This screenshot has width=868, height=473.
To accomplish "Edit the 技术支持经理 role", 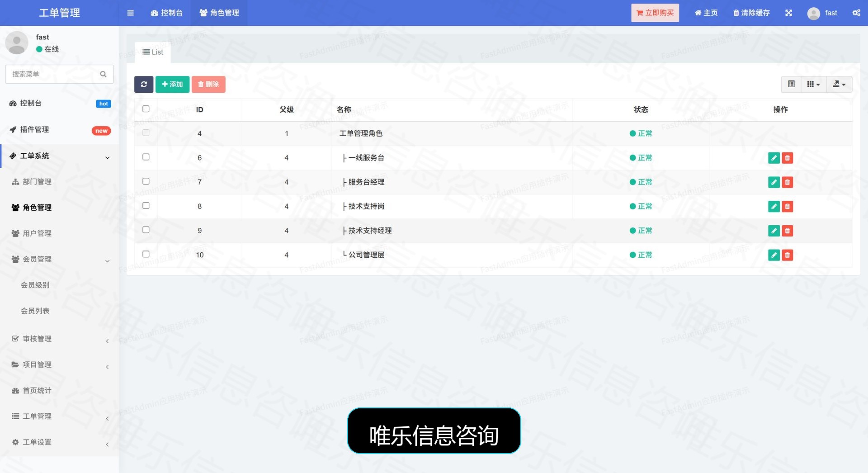I will 774,231.
